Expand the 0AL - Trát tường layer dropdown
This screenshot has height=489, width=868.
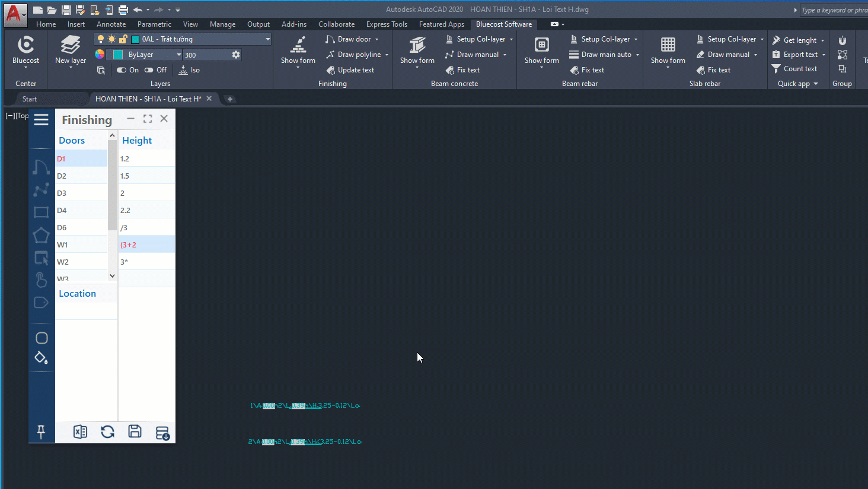tap(267, 39)
